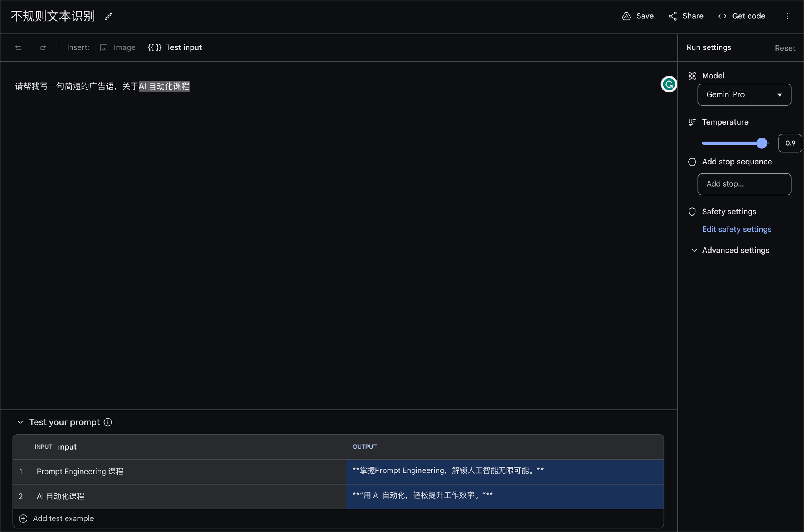Redo the last edit
This screenshot has width=804, height=532.
42,47
